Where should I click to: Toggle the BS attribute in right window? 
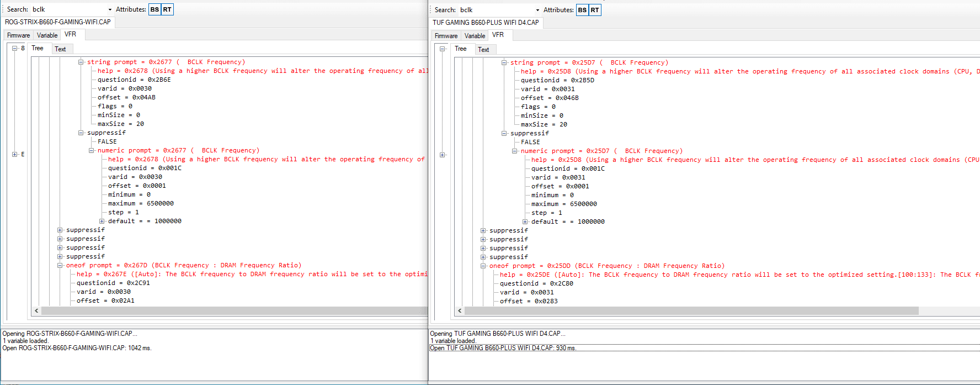click(582, 10)
